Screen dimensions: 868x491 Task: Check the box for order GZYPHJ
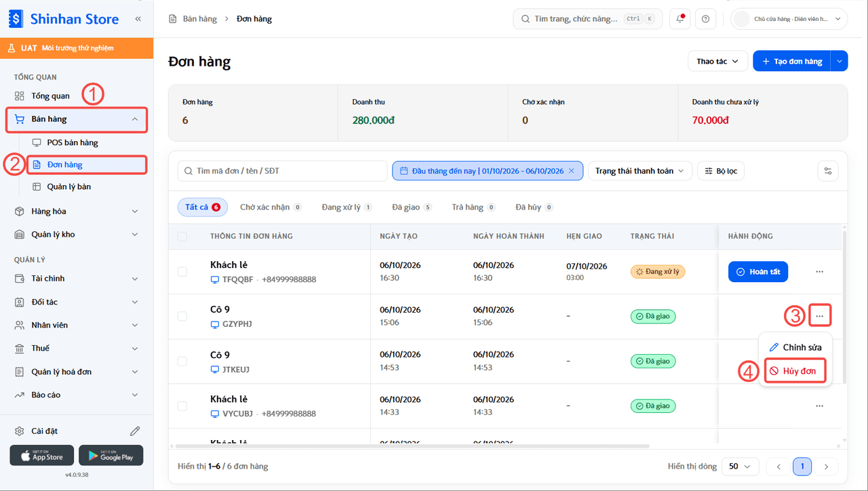coord(182,316)
